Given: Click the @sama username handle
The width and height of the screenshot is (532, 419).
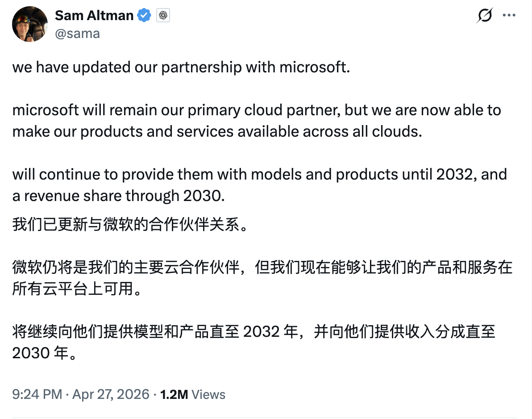Looking at the screenshot, I should click(77, 33).
